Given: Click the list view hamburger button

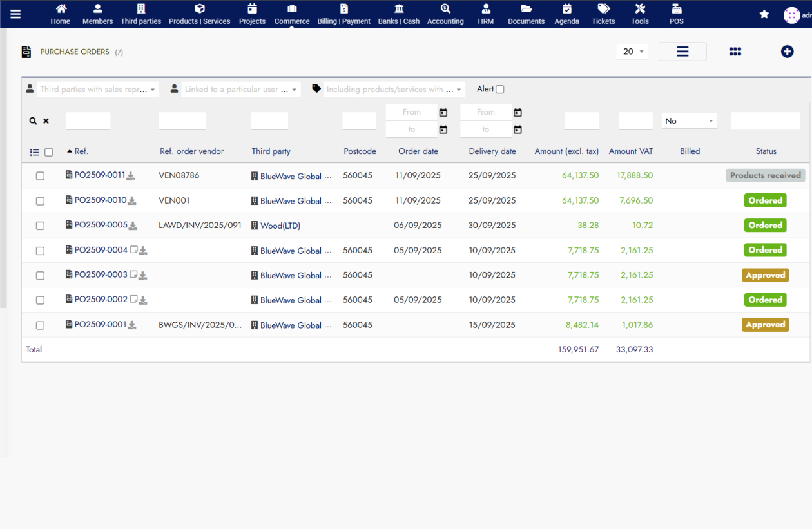Looking at the screenshot, I should pos(682,52).
